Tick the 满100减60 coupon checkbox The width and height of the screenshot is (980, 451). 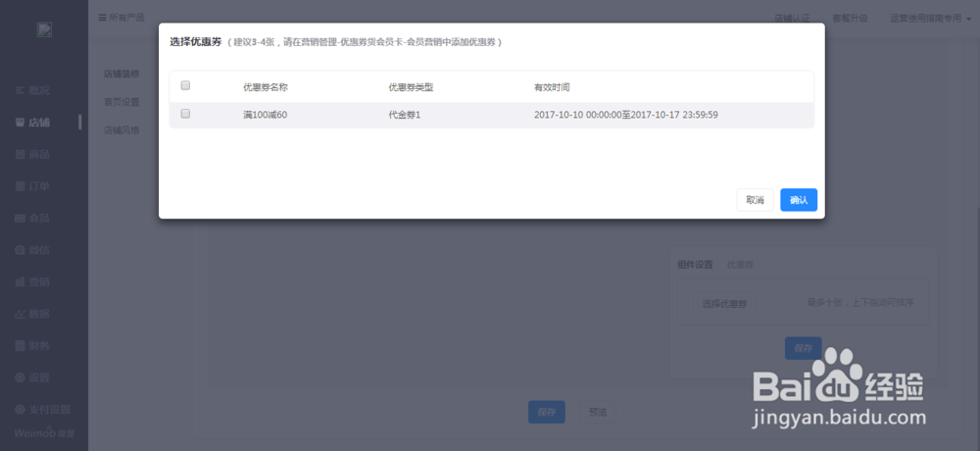185,114
